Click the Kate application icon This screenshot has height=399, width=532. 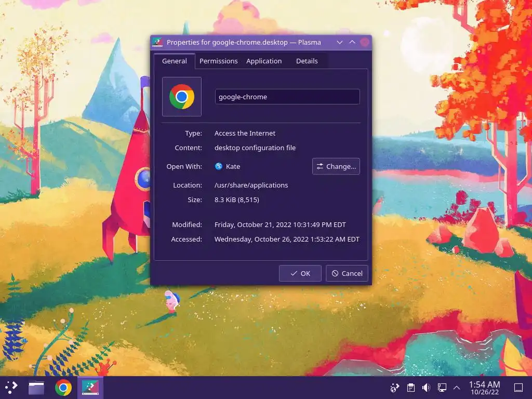pos(219,166)
